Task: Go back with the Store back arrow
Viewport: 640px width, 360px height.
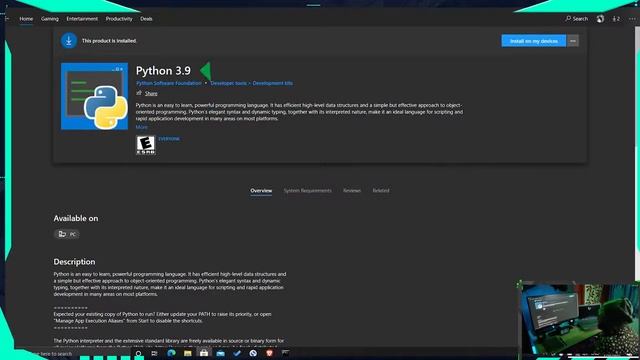Action: coord(7,19)
